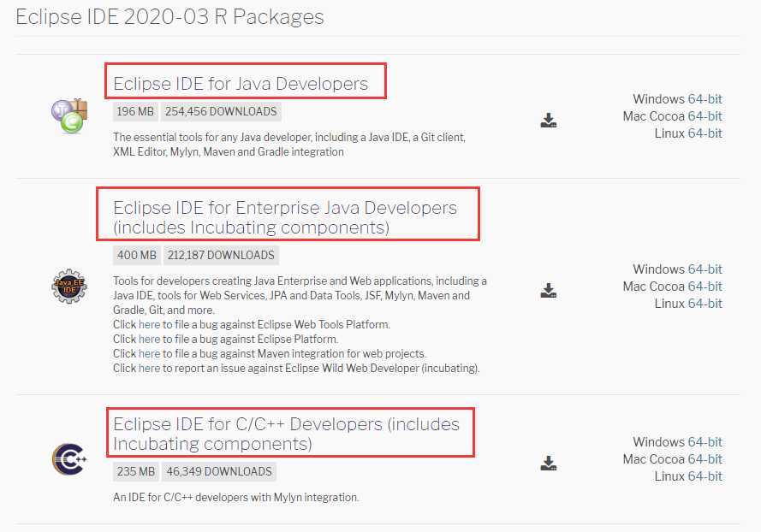Click the C/C++ package logo icon
The image size is (761, 532).
69,458
